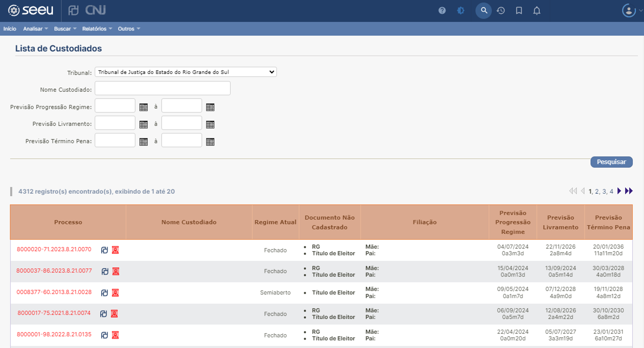Click the Previsão Livramento column header
Screen dimensions: 644x348
coord(561,222)
